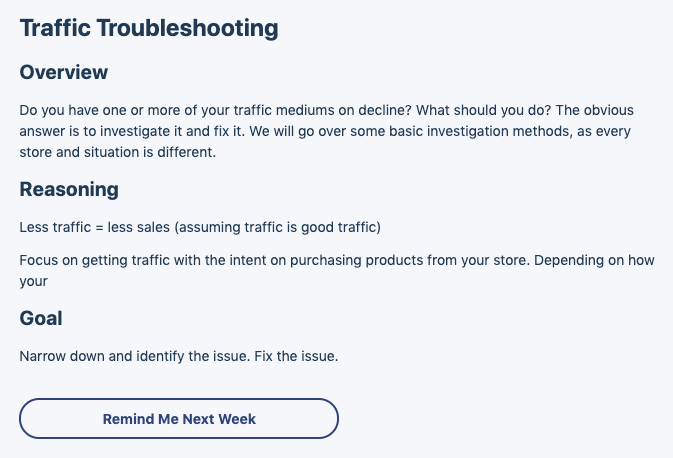Click the Remind Me Next Week button
The image size is (673, 458).
point(179,419)
